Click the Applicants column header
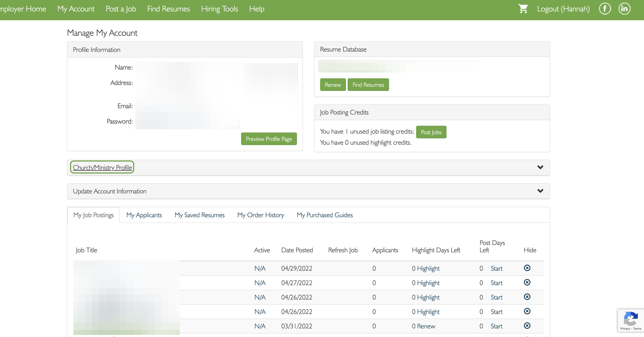Image resolution: width=644 pixels, height=337 pixels. click(385, 250)
